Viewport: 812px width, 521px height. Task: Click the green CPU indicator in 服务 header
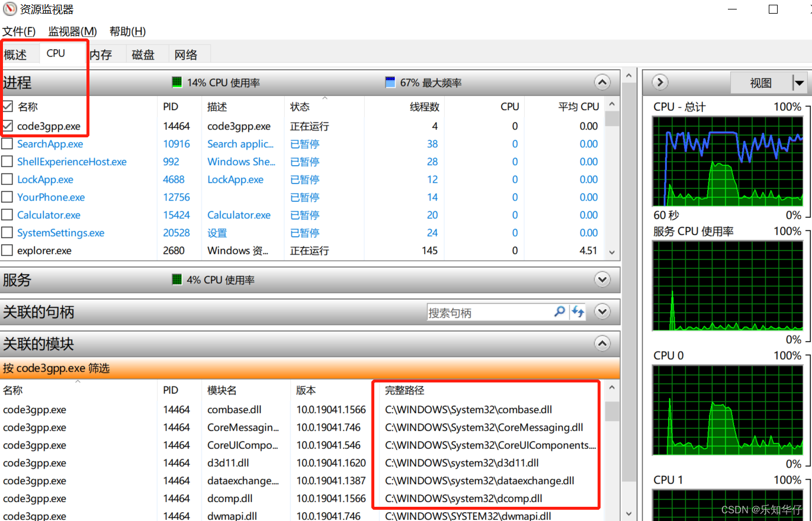[x=176, y=279]
